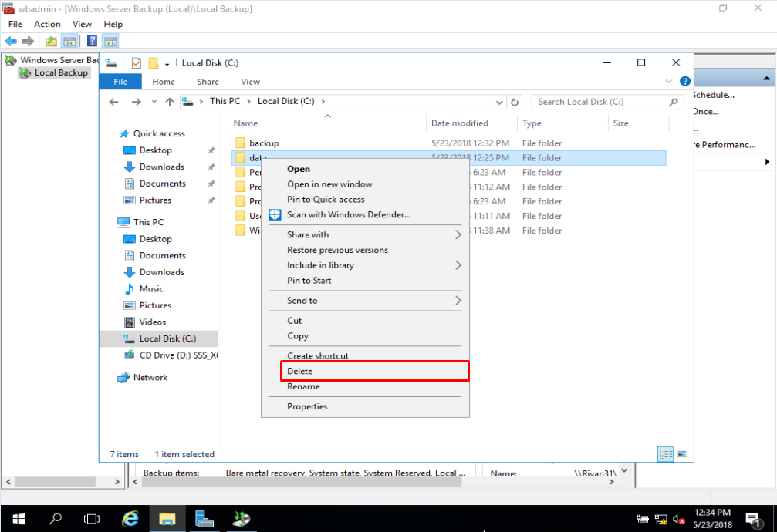The height and width of the screenshot is (532, 777).
Task: Click the search magnifier icon in Explorer
Action: point(673,102)
